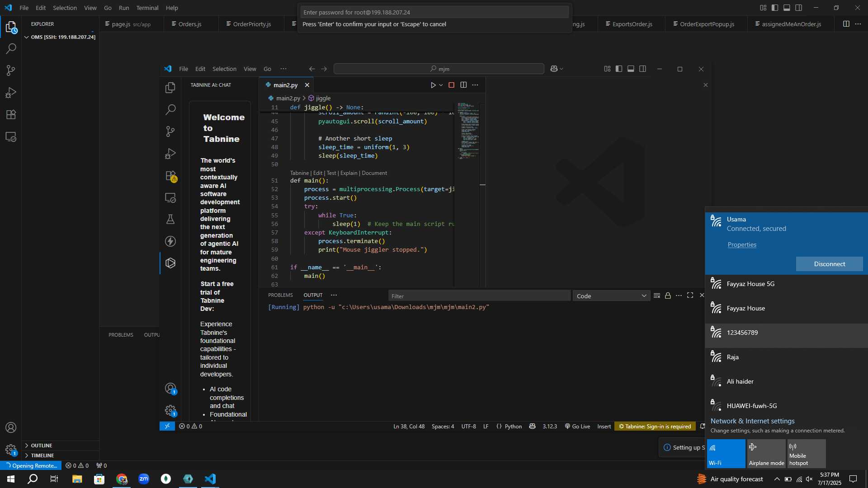This screenshot has width=868, height=488.
Task: Open the Code output channel dropdown
Action: coord(611,296)
